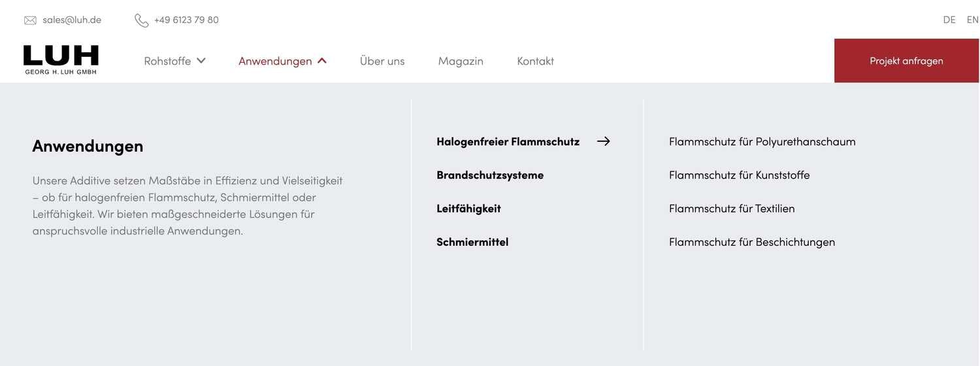Click the envelope email icon

tap(30, 20)
